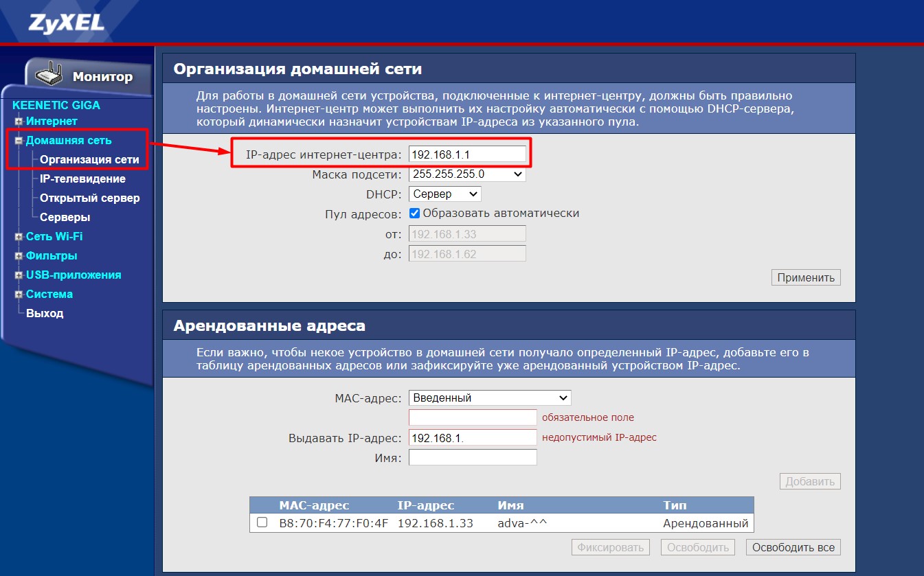Screen dimensions: 924x576
Task: Open the Фильтры section
Action: pyautogui.click(x=52, y=256)
